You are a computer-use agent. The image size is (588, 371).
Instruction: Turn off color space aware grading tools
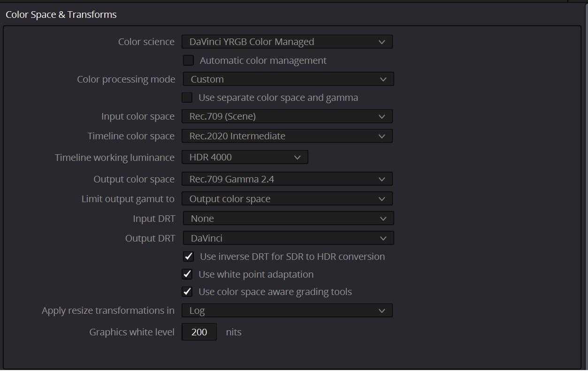[x=187, y=292]
